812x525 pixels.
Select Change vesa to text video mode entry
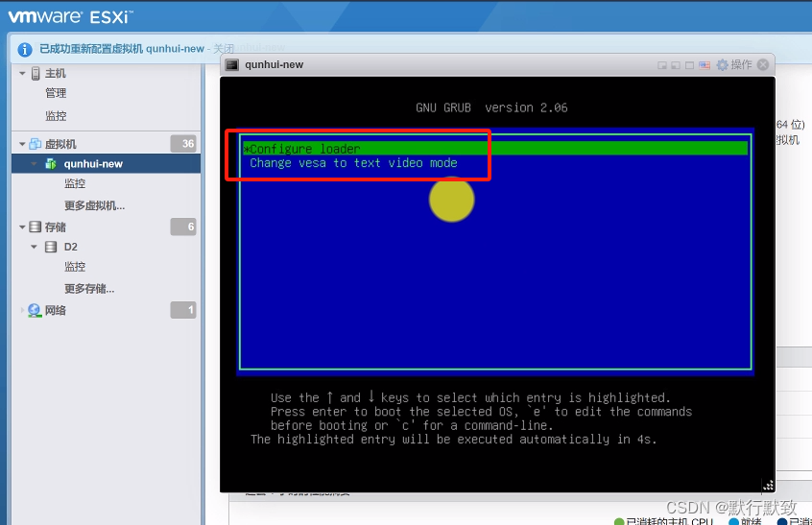coord(354,163)
